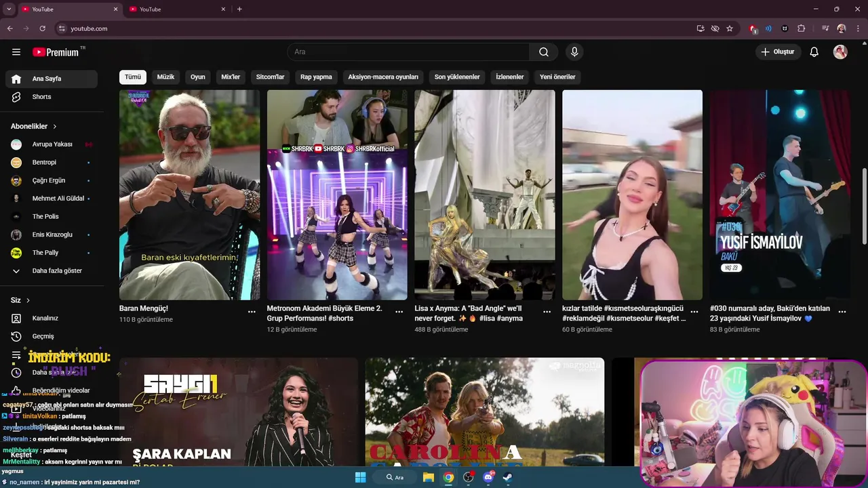Screen dimensions: 868x488
Task: Open the YouTube account avatar menu
Action: coord(840,52)
